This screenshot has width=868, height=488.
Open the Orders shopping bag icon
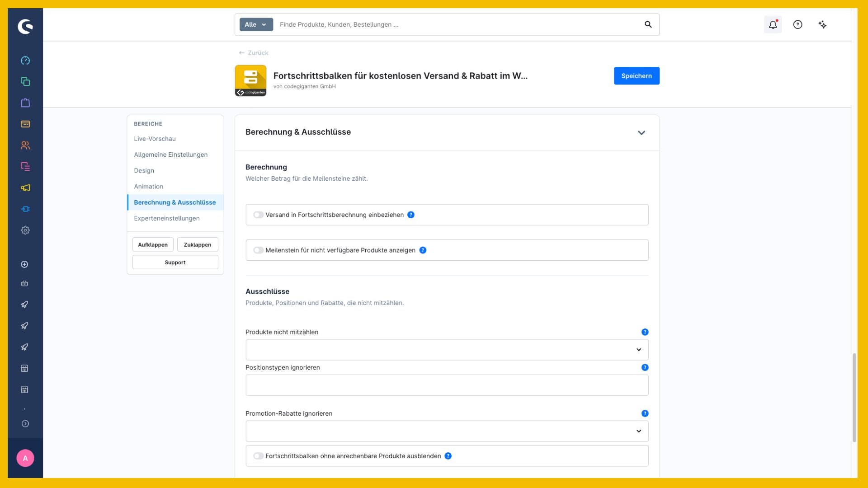(25, 103)
